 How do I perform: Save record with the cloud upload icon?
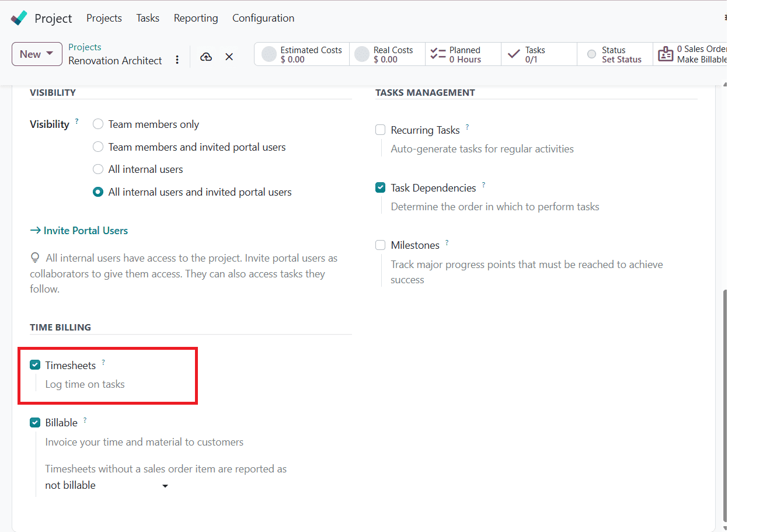pyautogui.click(x=205, y=57)
